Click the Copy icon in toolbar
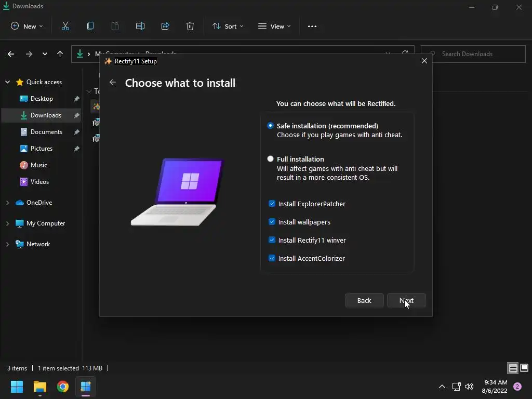Viewport: 532px width, 399px height. [x=90, y=26]
